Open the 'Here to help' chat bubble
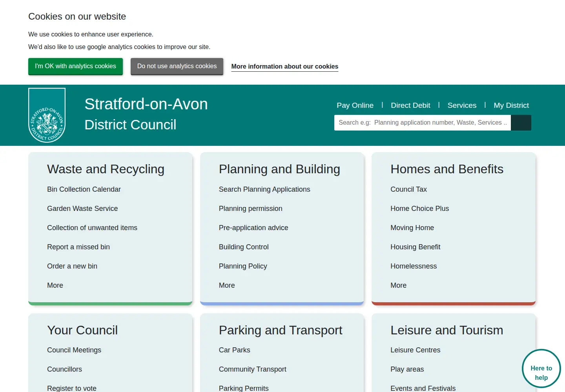 [541, 368]
